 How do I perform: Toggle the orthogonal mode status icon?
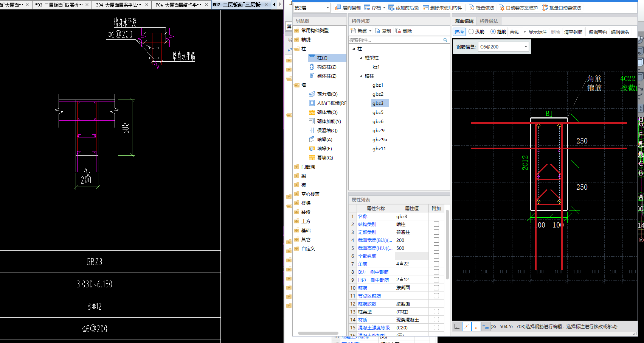pos(457,326)
